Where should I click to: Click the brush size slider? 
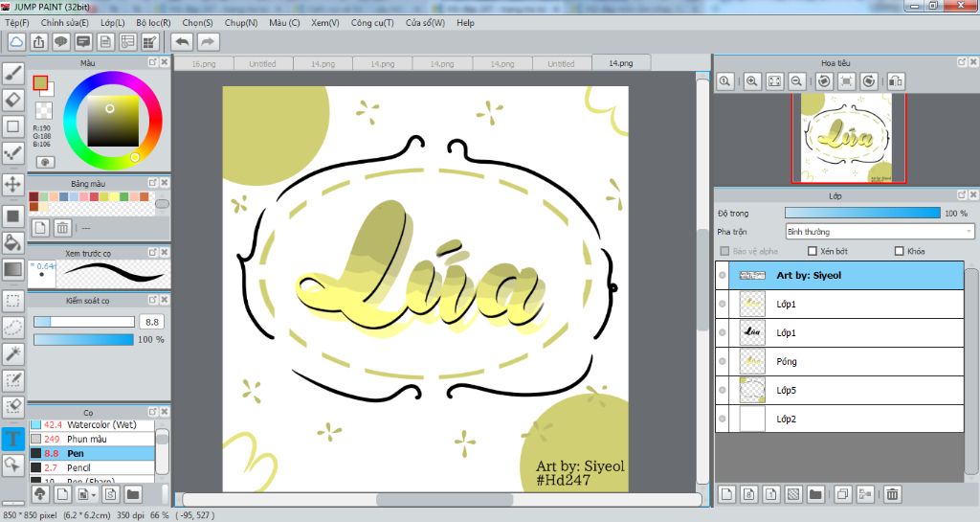(84, 321)
